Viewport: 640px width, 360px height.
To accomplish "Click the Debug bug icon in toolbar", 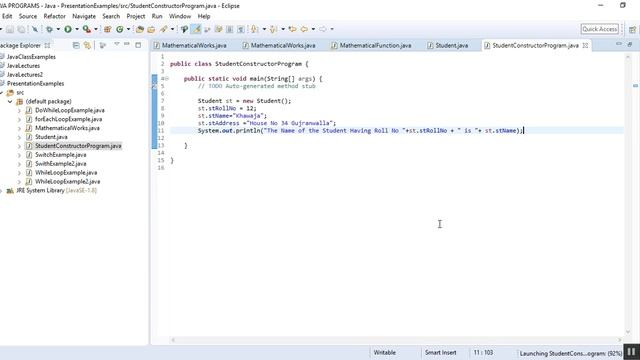I will click(49, 29).
